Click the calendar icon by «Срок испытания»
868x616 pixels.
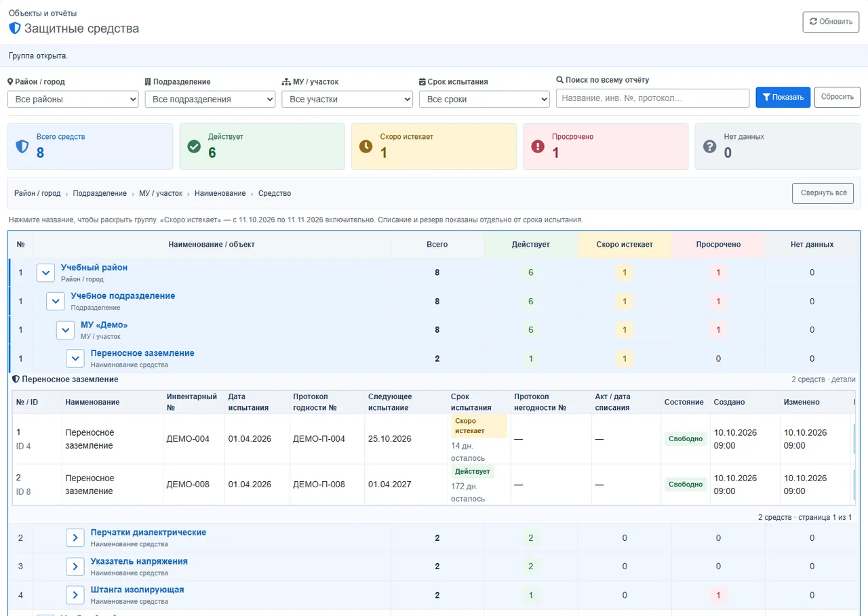(x=422, y=81)
